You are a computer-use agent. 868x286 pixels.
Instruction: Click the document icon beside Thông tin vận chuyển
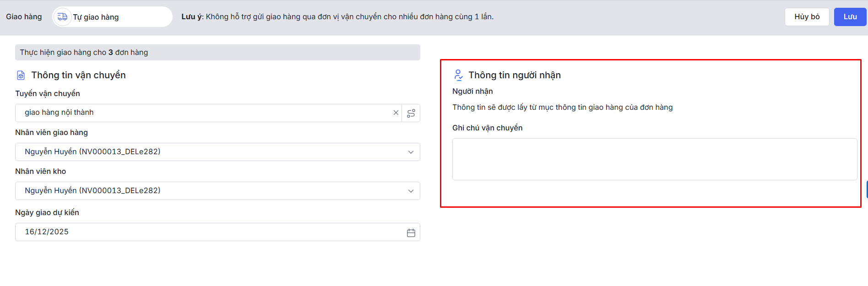(x=21, y=75)
